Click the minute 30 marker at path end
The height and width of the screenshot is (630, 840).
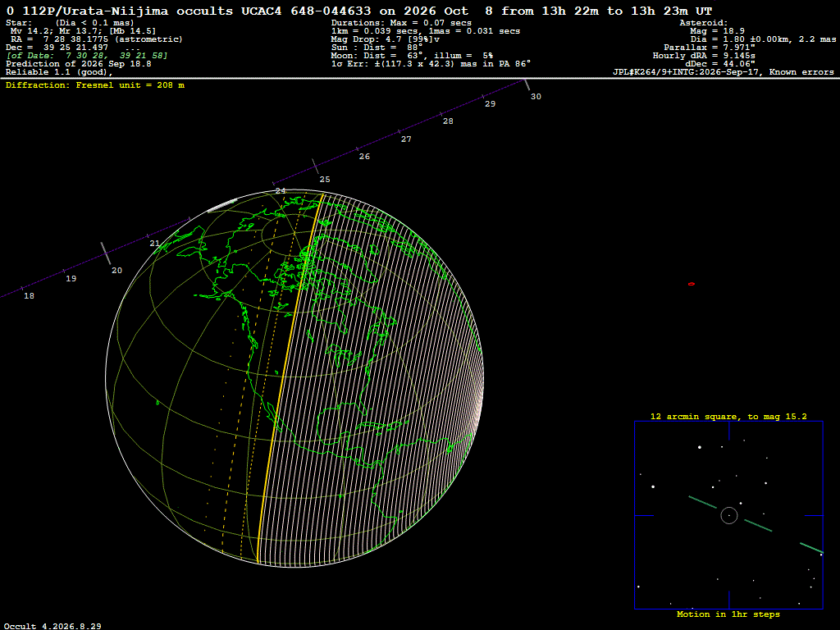(x=527, y=84)
